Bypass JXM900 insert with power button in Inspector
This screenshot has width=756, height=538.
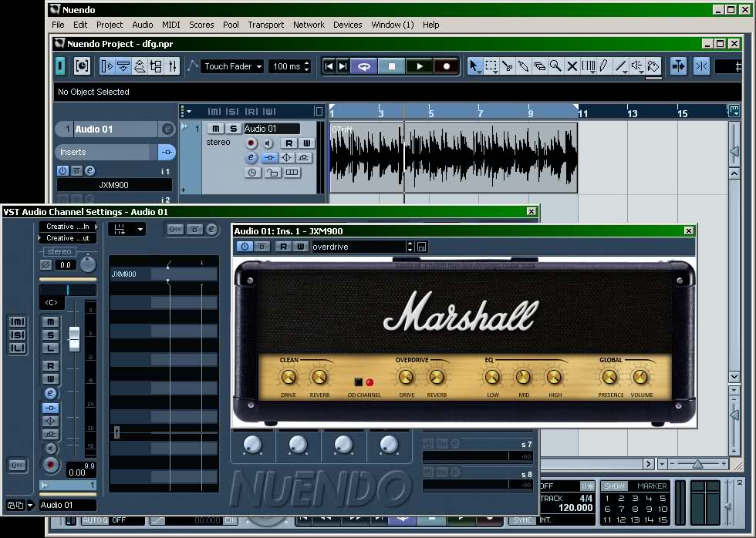[x=62, y=170]
